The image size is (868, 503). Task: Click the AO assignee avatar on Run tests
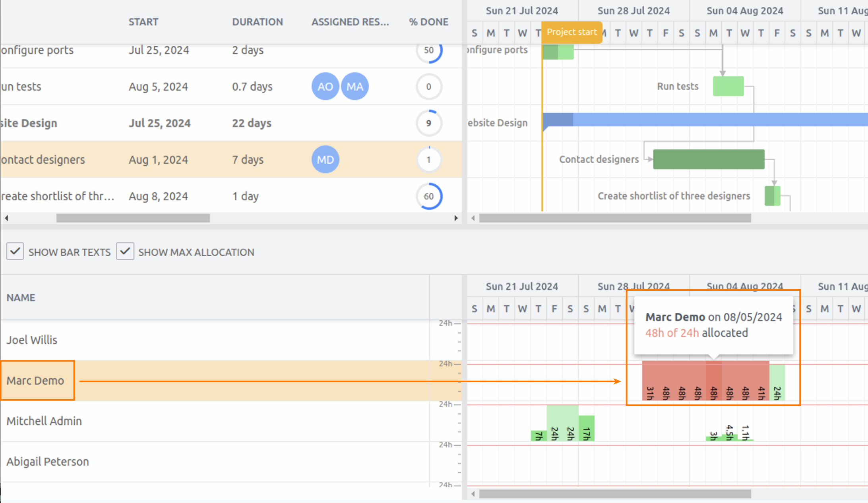pos(325,86)
